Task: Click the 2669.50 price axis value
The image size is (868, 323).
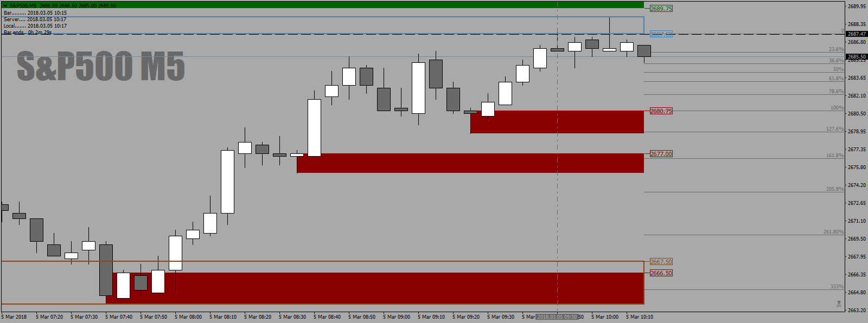Action: click(x=857, y=239)
